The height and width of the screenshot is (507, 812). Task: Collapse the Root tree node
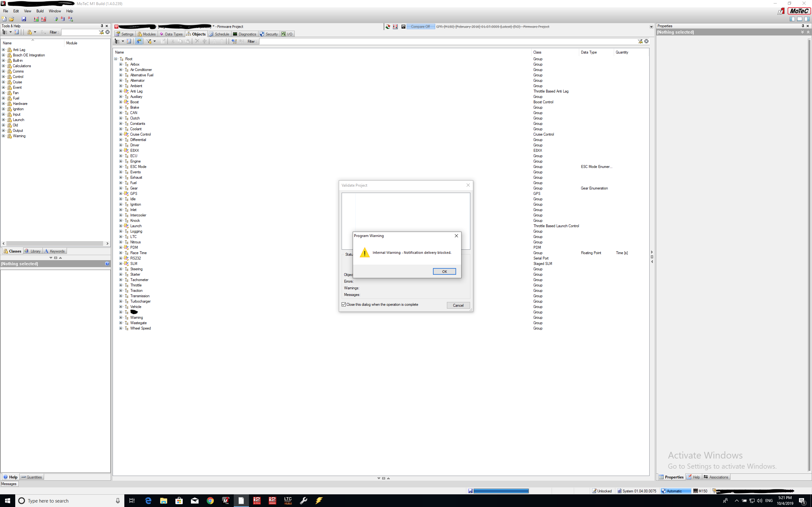[116, 59]
